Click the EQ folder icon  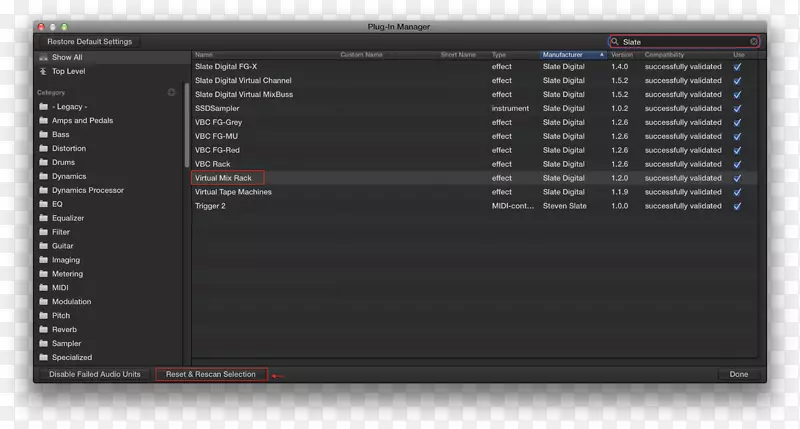coord(44,204)
